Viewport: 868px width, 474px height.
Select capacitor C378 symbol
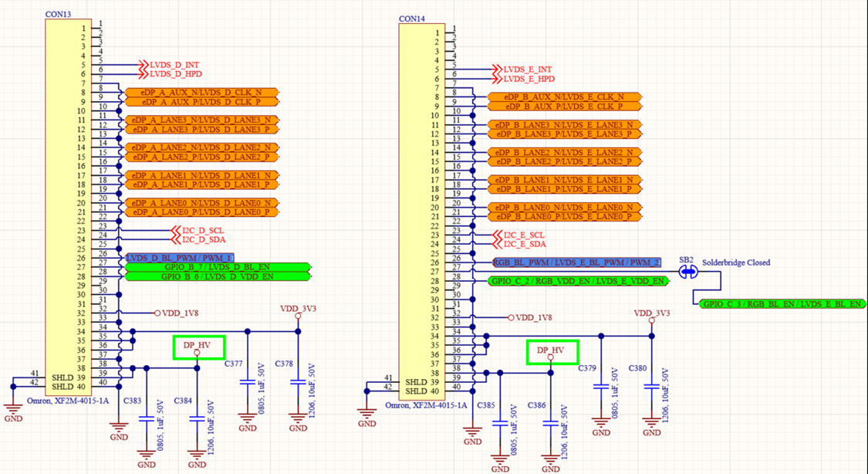(x=298, y=383)
